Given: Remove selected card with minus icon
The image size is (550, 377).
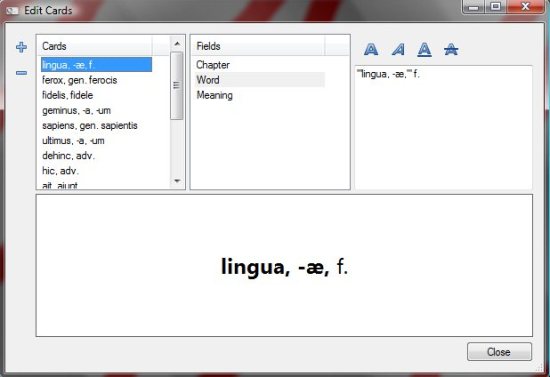Looking at the screenshot, I should click(x=21, y=73).
